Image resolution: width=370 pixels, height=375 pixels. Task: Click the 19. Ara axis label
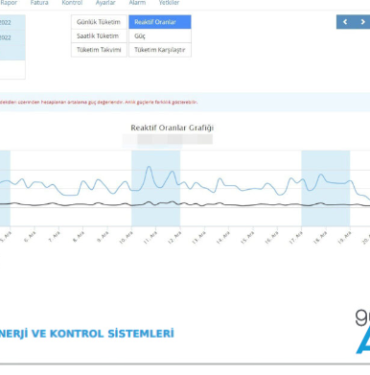click(345, 237)
